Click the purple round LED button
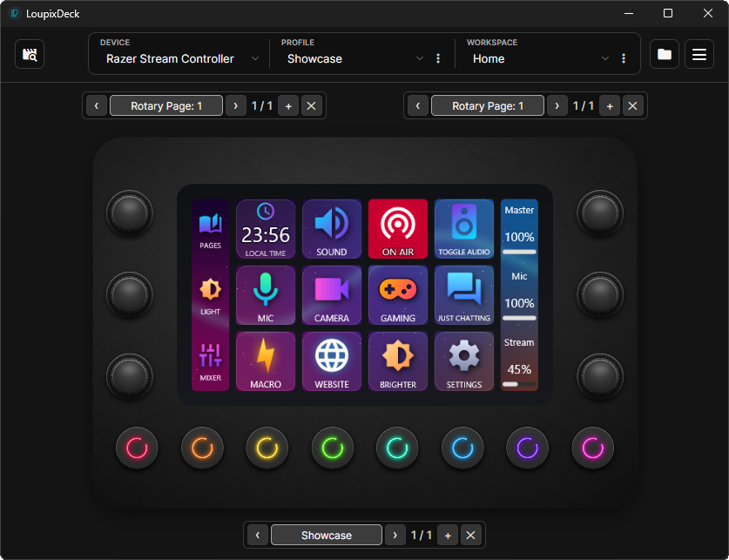Image resolution: width=729 pixels, height=560 pixels. [527, 448]
